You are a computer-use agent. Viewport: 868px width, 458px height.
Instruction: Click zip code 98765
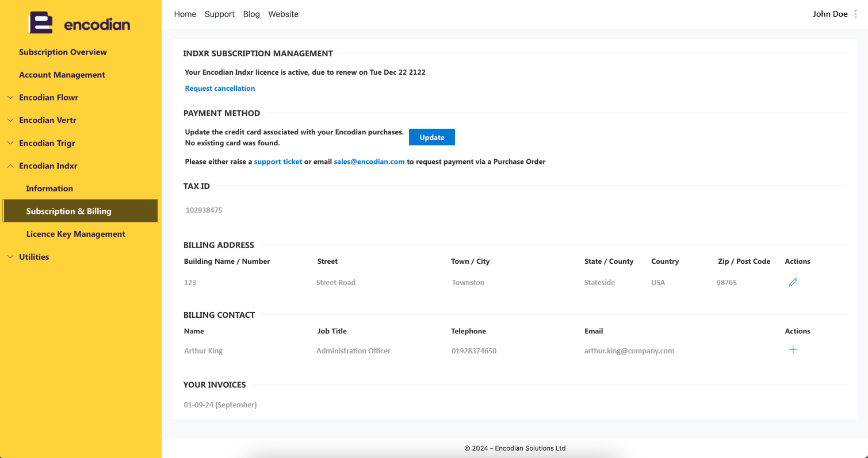click(x=726, y=283)
